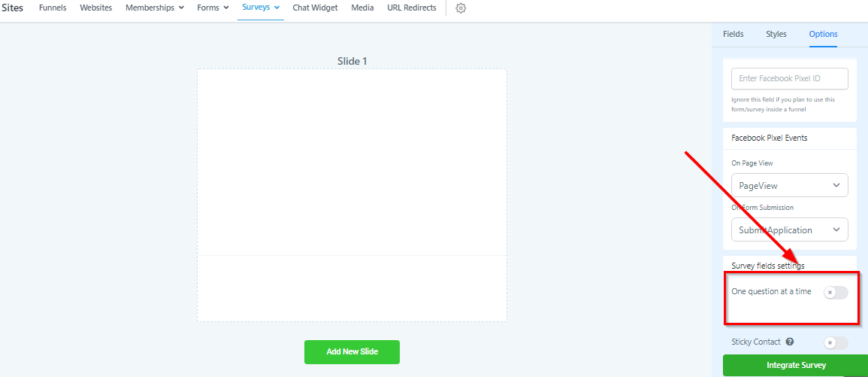Open the settings gear icon

[x=461, y=8]
